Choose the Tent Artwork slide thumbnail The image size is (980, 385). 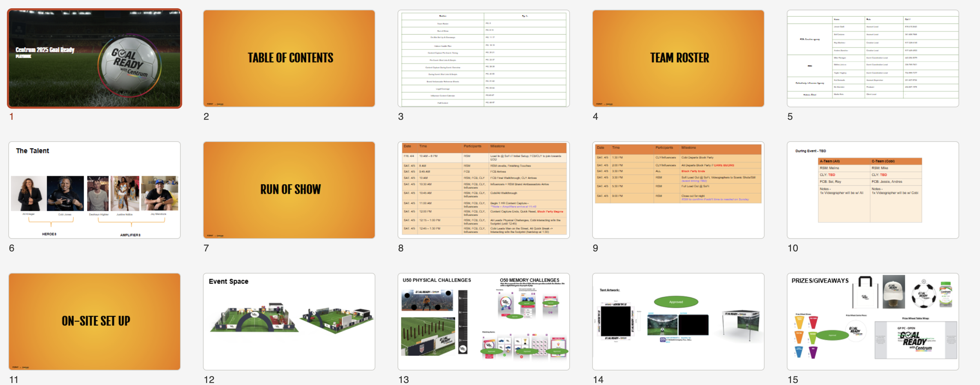(x=678, y=321)
